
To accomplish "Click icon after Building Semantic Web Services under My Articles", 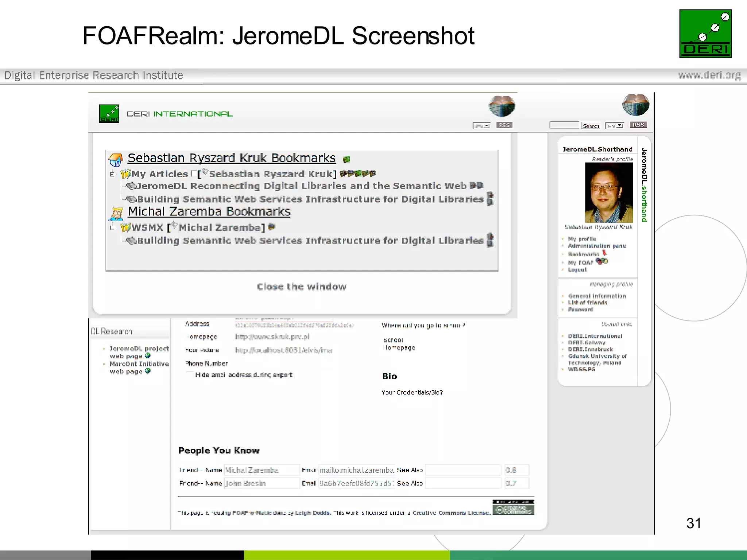I will (490, 199).
